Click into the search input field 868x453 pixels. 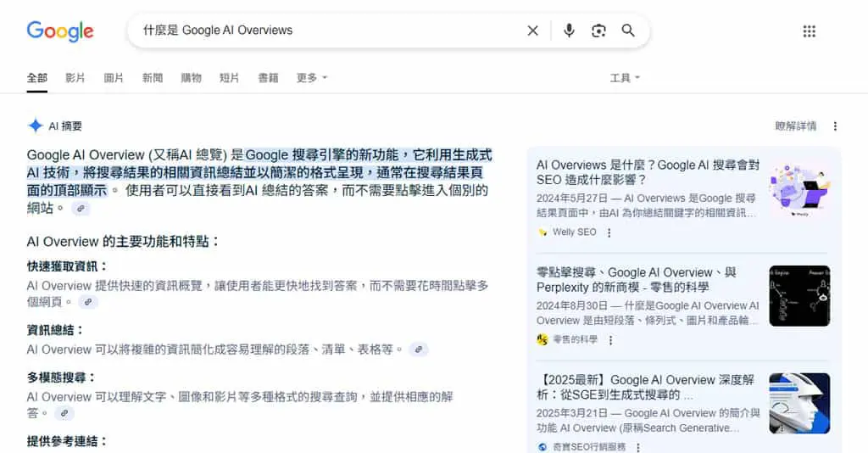coord(326,31)
